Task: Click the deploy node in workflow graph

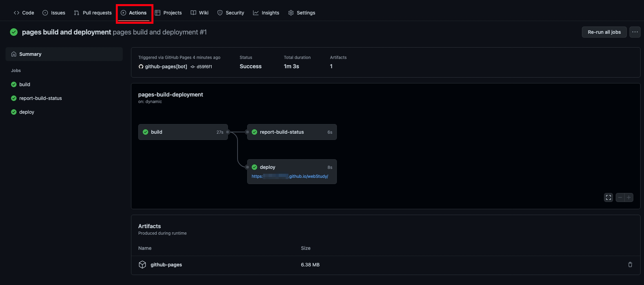Action: (x=292, y=167)
